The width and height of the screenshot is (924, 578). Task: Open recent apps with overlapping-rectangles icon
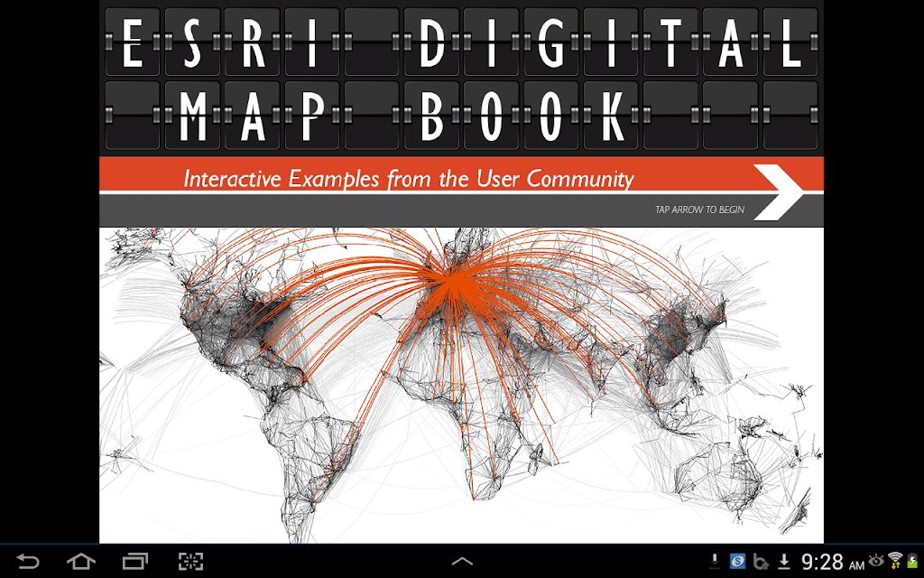pyautogui.click(x=135, y=561)
